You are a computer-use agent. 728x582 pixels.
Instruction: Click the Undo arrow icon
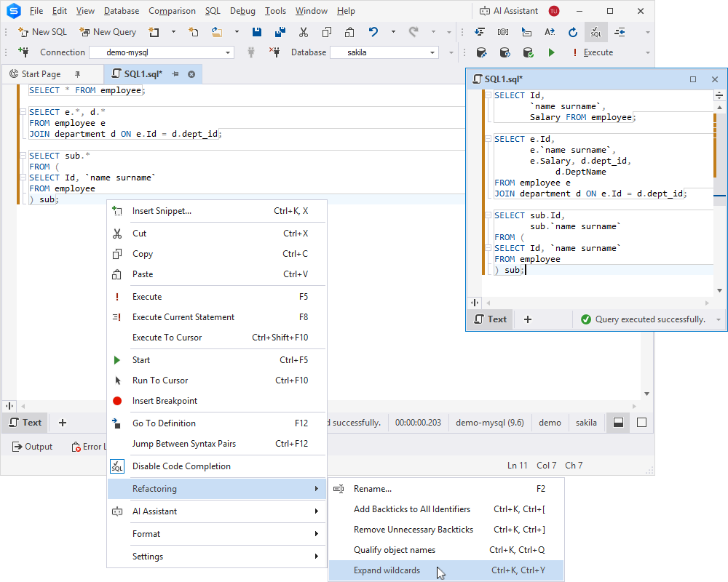[x=373, y=32]
